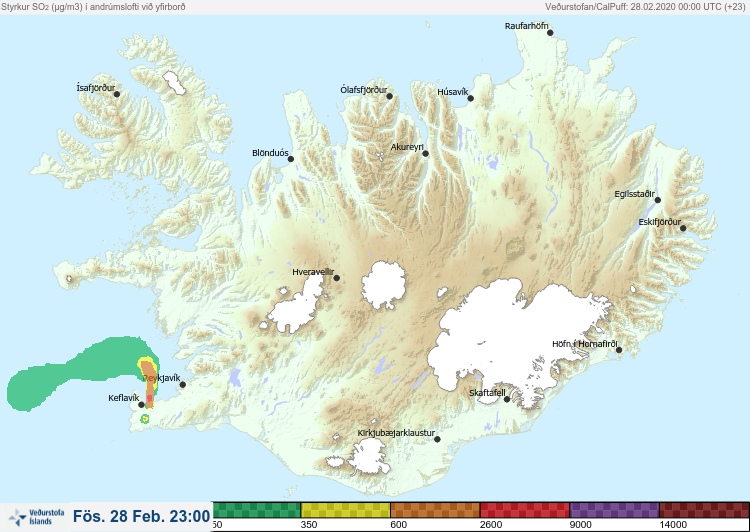Click the 'Styrkur SO₂' map title text

point(93,7)
